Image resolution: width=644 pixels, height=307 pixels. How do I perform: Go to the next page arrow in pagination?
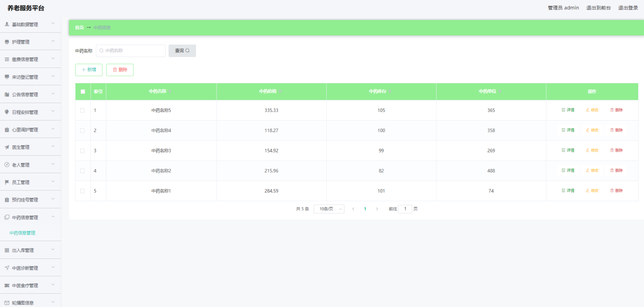[377, 209]
